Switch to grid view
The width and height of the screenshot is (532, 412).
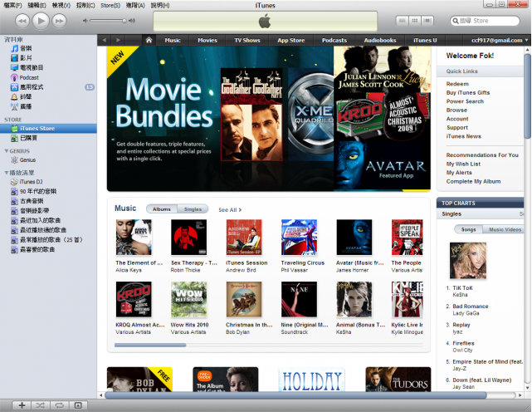click(x=415, y=21)
